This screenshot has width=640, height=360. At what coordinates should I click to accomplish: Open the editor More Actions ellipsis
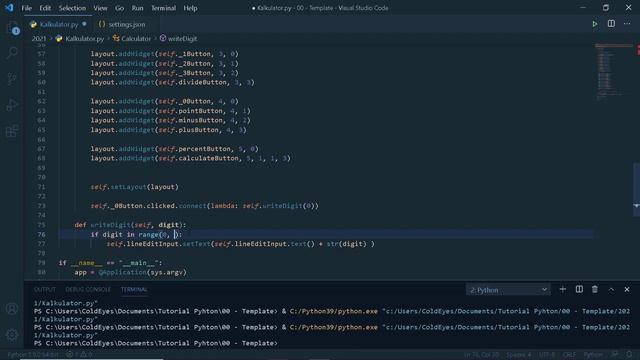coord(627,24)
